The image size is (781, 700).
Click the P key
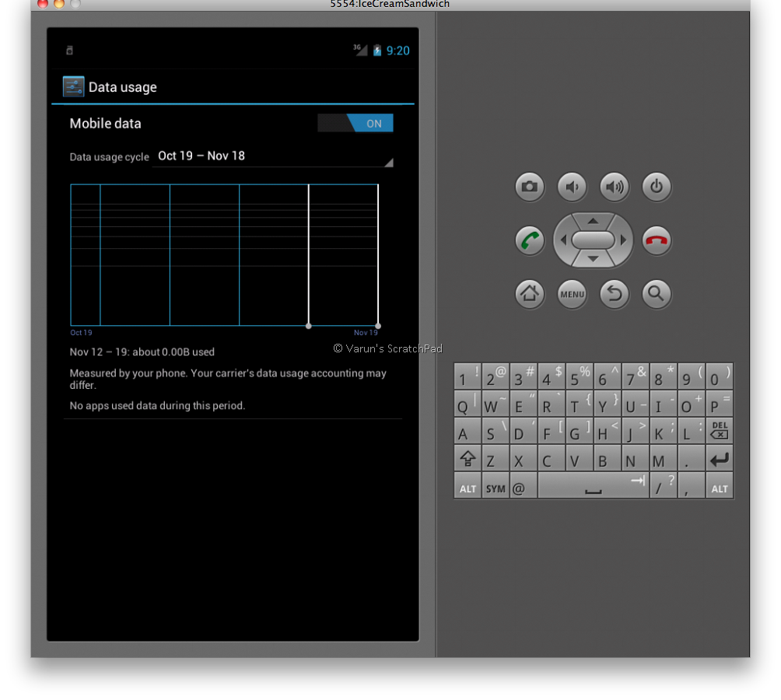click(x=720, y=404)
